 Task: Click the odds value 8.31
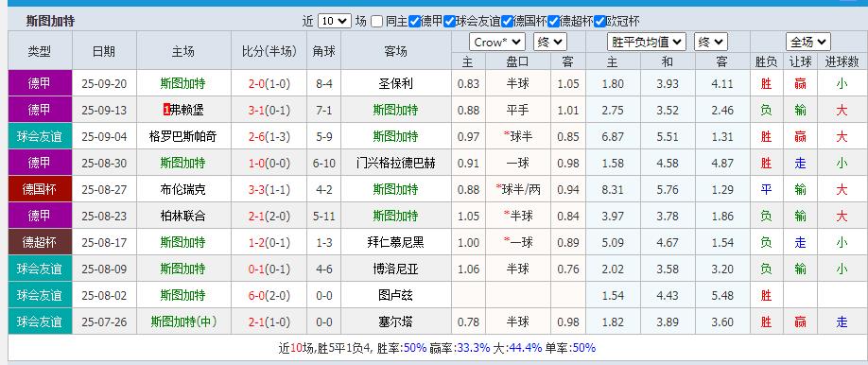(x=613, y=190)
